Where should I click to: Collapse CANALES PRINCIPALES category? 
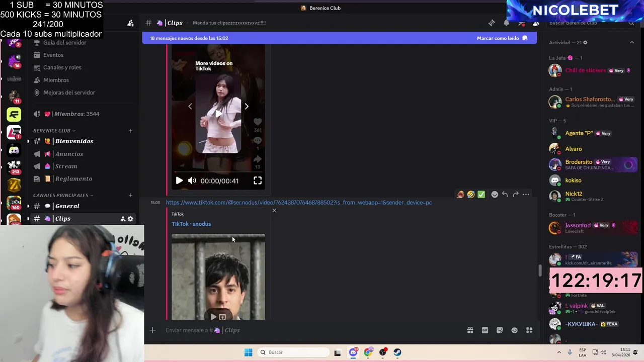coord(63,195)
